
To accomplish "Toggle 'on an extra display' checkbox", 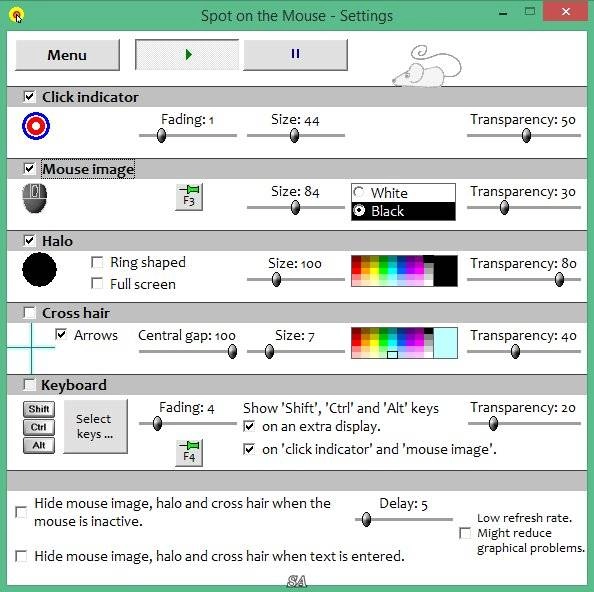I will (x=249, y=426).
